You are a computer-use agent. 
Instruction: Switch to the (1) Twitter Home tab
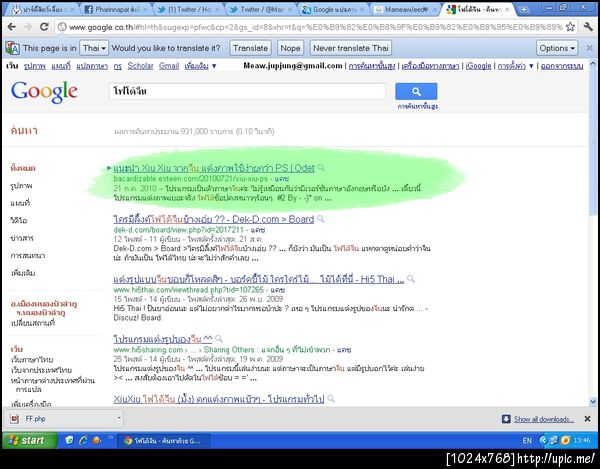coord(188,10)
